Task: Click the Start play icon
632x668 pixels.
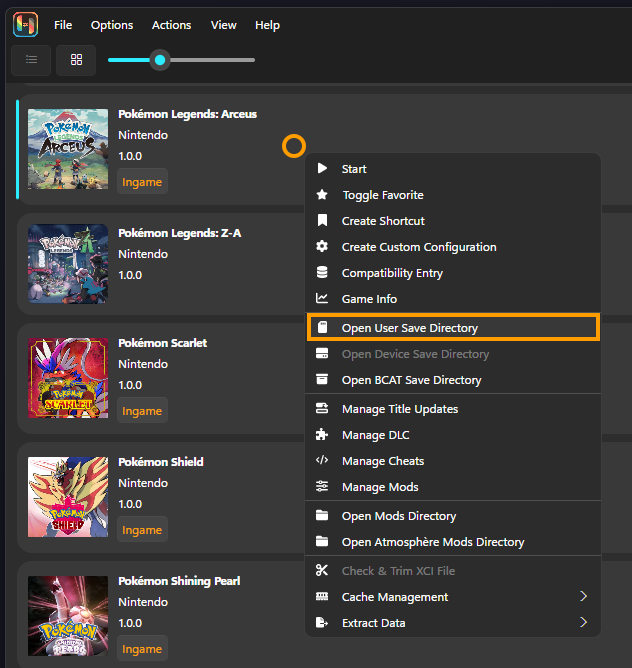Action: click(322, 168)
